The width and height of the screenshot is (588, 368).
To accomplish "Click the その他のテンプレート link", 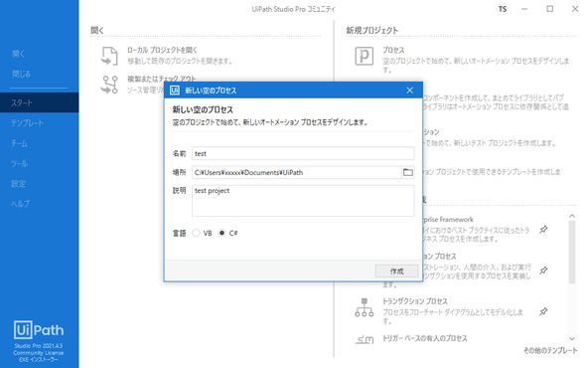I will (x=550, y=350).
